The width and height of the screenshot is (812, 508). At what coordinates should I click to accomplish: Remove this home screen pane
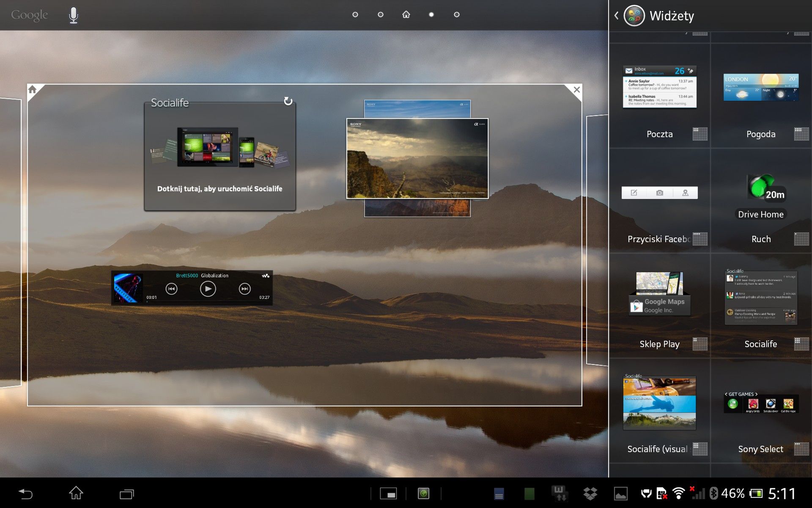pos(576,90)
